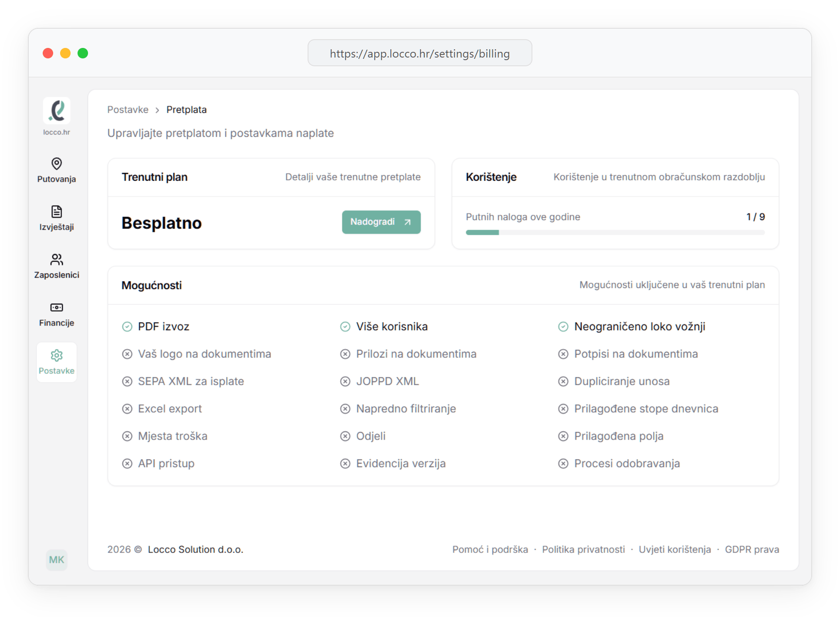840x617 pixels.
Task: Click the Više korisnika checkmark icon
Action: coord(345,327)
